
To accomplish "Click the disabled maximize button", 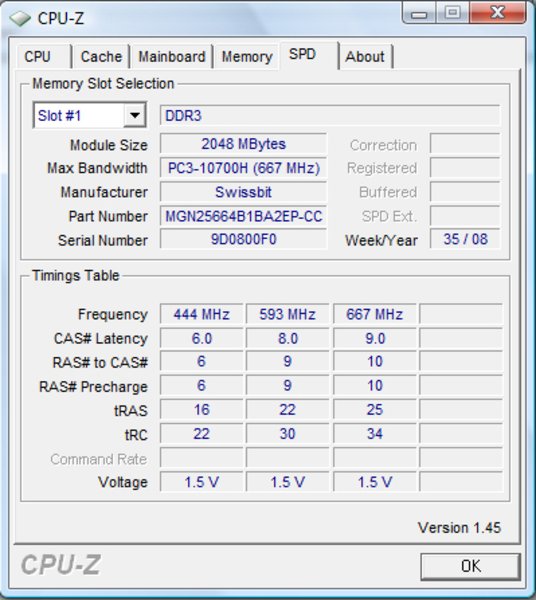I will (x=453, y=13).
